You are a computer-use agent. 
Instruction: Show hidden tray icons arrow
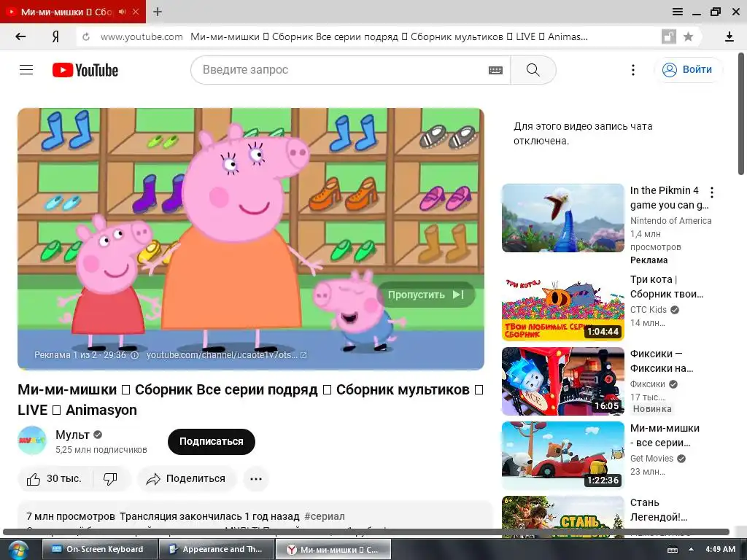coord(692,550)
